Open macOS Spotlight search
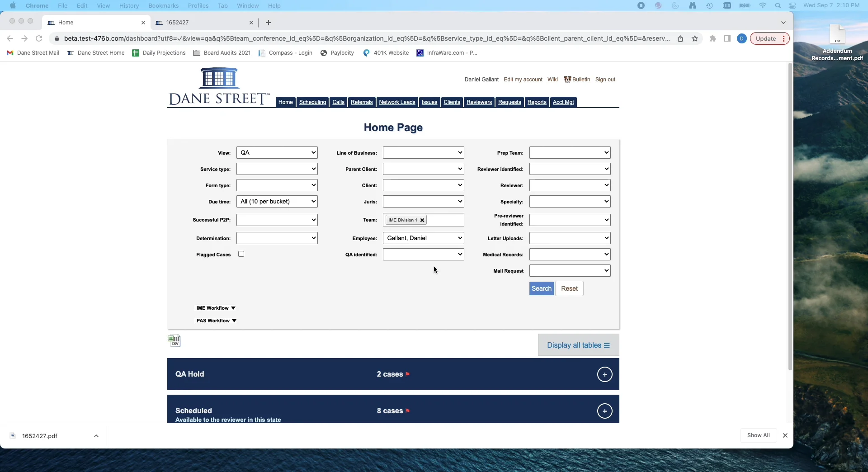 [x=778, y=5]
